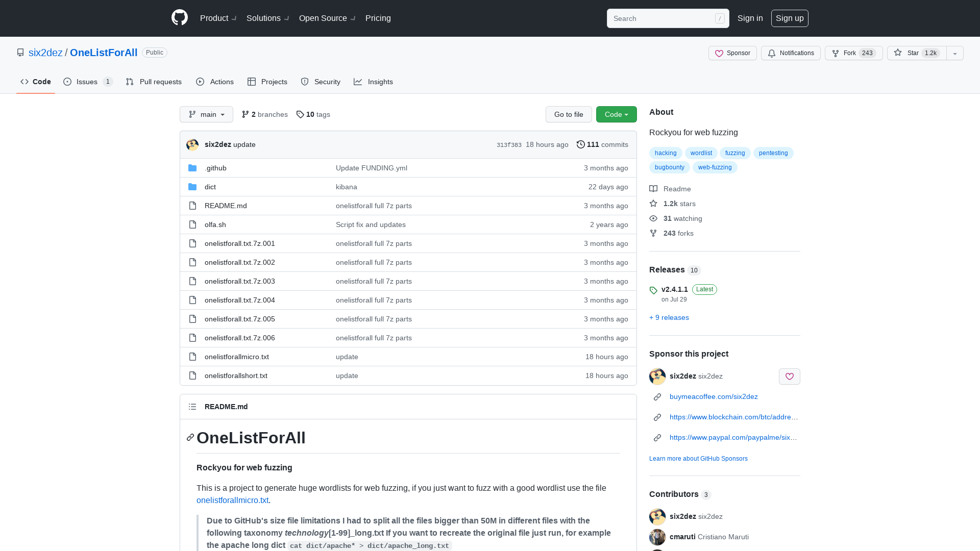Click Learn more about GitHub Sponsors
This screenshot has width=980, height=551.
(x=698, y=459)
